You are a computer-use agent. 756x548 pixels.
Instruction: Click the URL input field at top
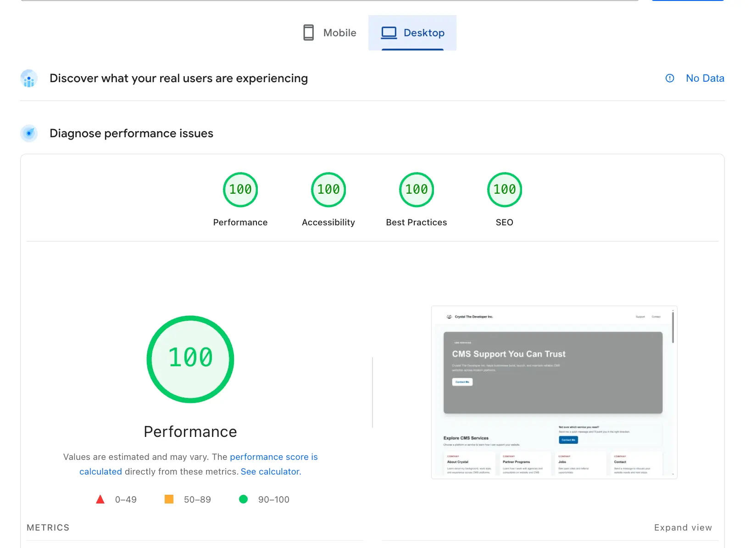point(321,1)
